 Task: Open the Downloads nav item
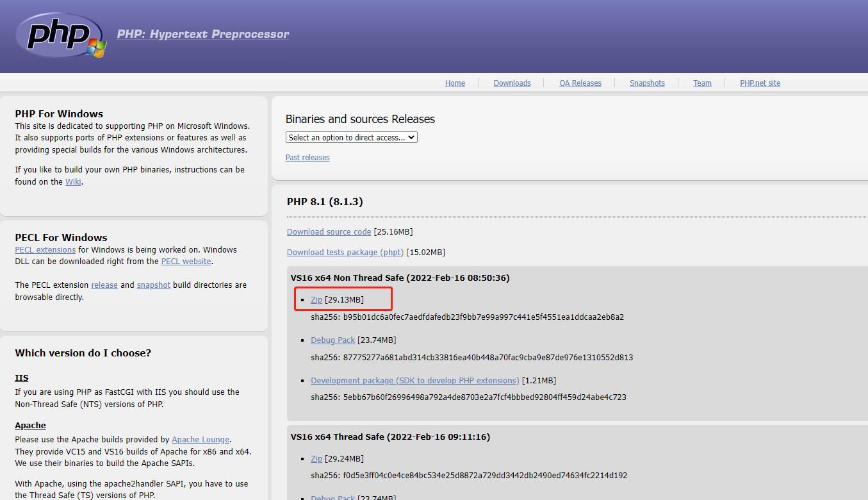[512, 83]
